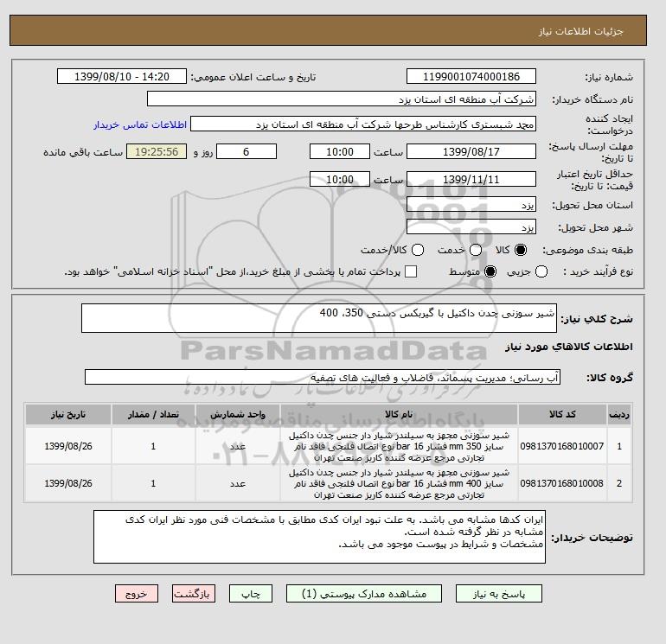Viewport: 666px width, 644px height.
Task: Click the واحد شمارش column header
Action: pyautogui.click(x=238, y=414)
